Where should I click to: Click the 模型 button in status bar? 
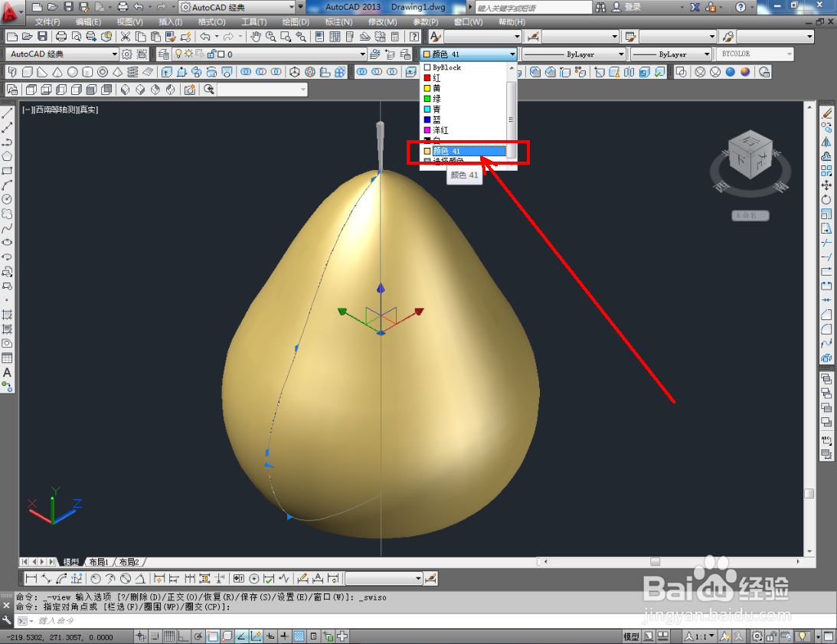click(631, 636)
